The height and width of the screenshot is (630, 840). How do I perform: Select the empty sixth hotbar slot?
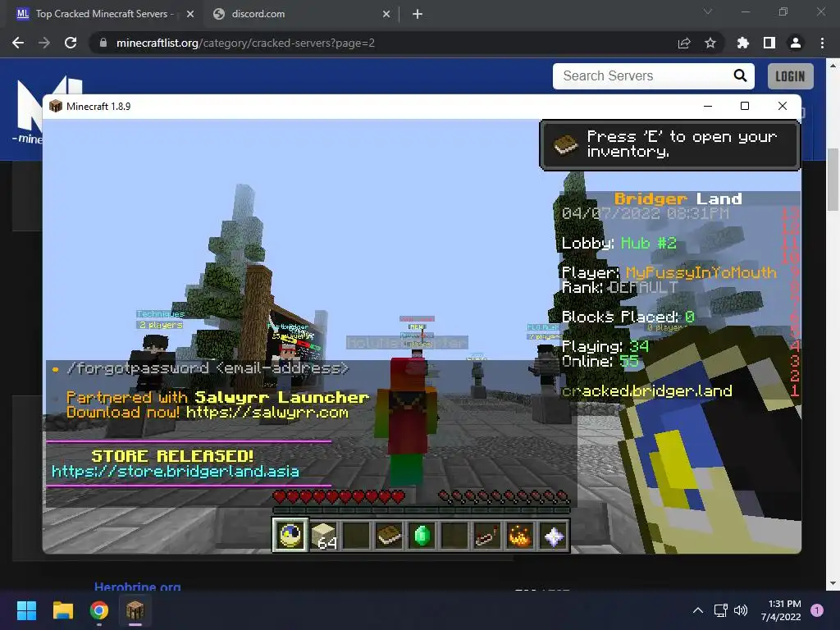point(454,535)
